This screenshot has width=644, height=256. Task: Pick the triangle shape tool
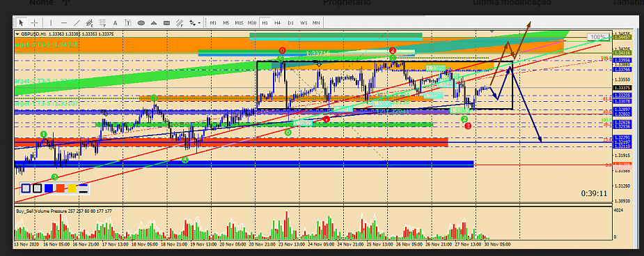154,22
